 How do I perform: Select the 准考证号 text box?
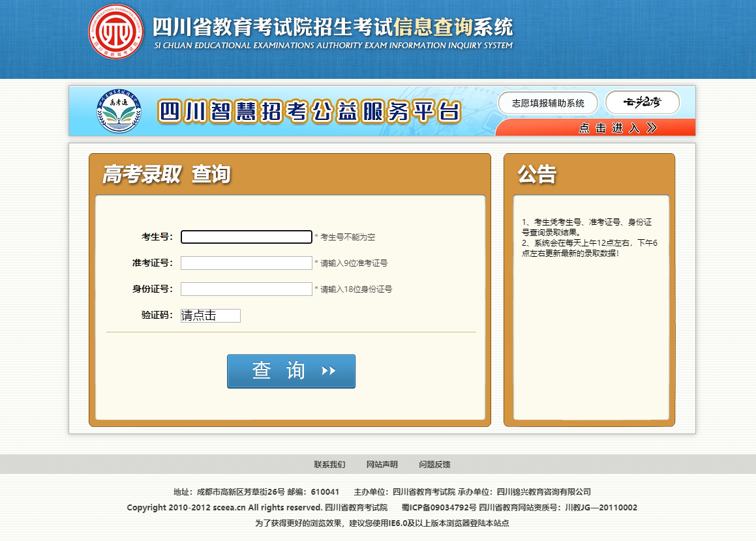click(247, 263)
